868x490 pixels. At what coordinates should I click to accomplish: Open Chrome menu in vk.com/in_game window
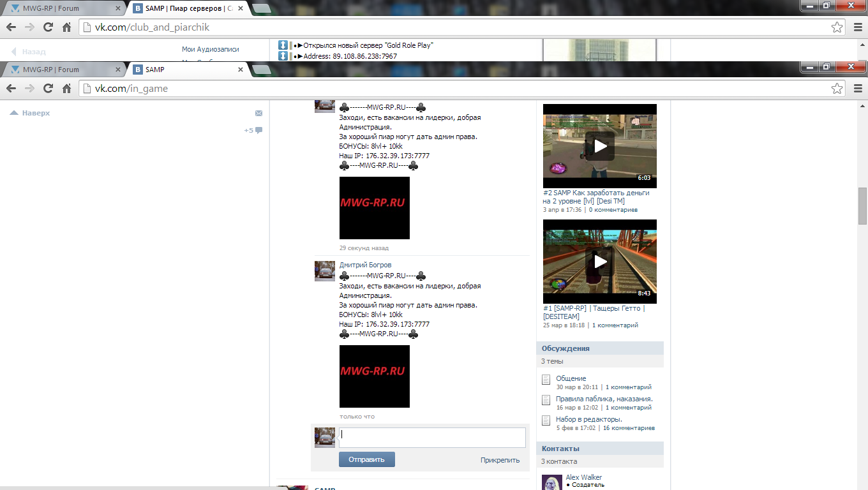pyautogui.click(x=858, y=89)
